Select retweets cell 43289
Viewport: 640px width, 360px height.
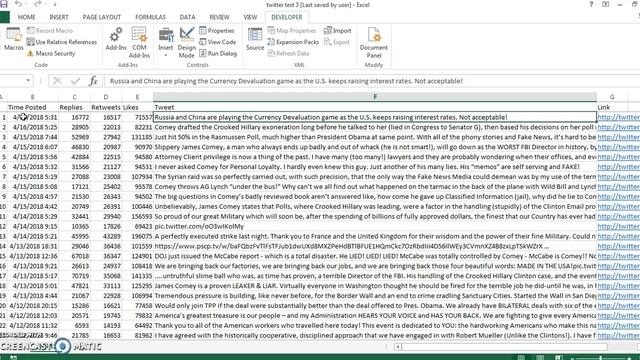point(106,236)
